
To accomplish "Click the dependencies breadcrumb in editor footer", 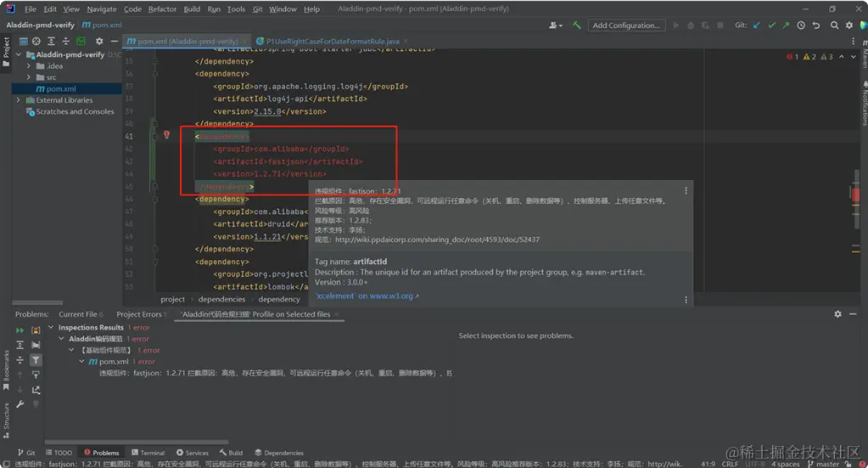I will pos(221,300).
